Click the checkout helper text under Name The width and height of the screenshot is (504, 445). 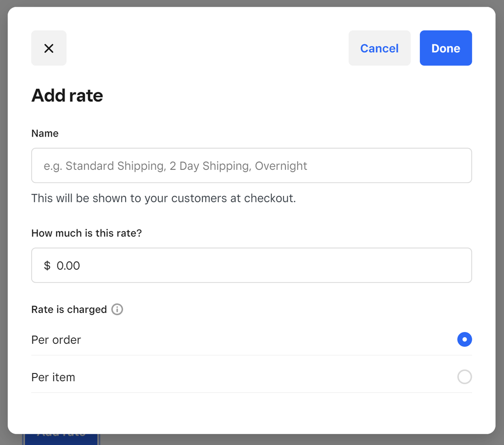(x=163, y=198)
